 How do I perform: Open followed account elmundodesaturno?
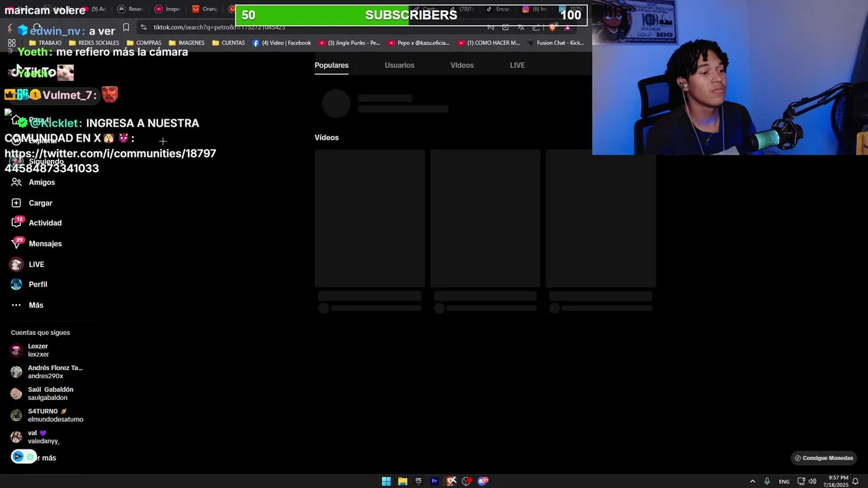point(47,415)
